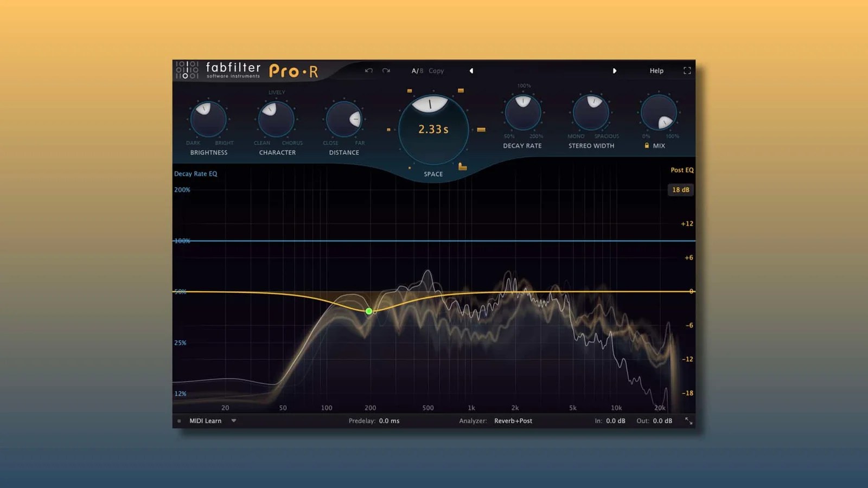Viewport: 868px width, 488px height.
Task: Click the Help menu
Action: pyautogui.click(x=656, y=70)
